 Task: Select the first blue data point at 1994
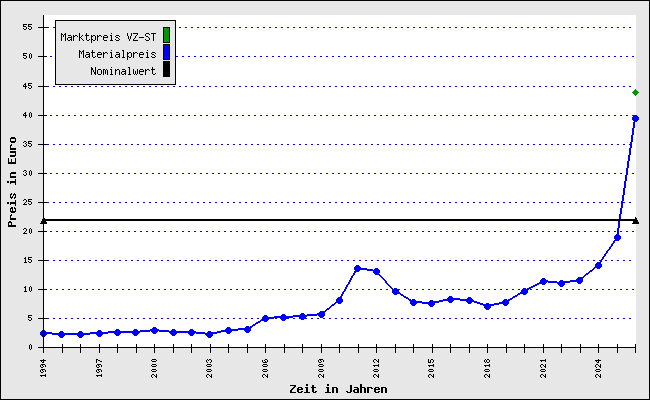point(44,333)
